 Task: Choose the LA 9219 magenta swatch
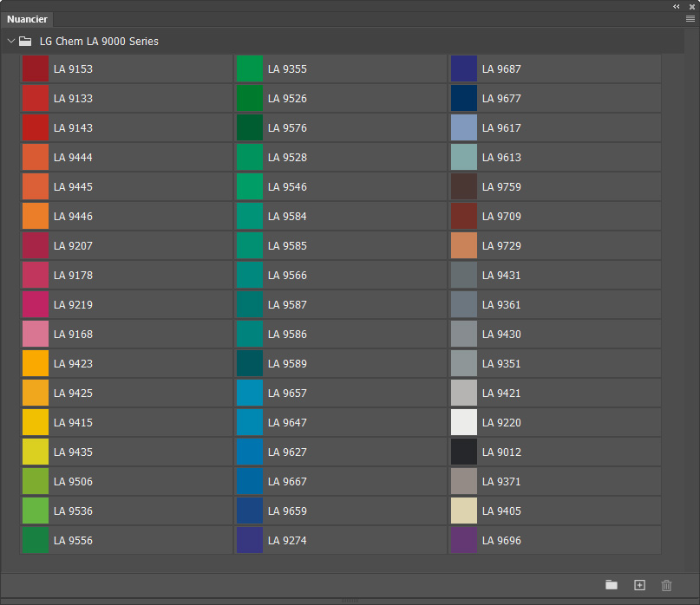[36, 304]
